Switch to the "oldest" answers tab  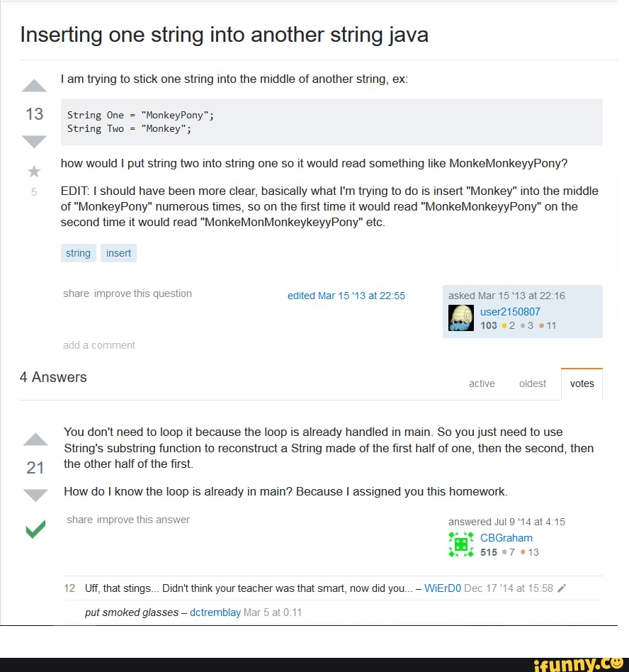(x=532, y=383)
